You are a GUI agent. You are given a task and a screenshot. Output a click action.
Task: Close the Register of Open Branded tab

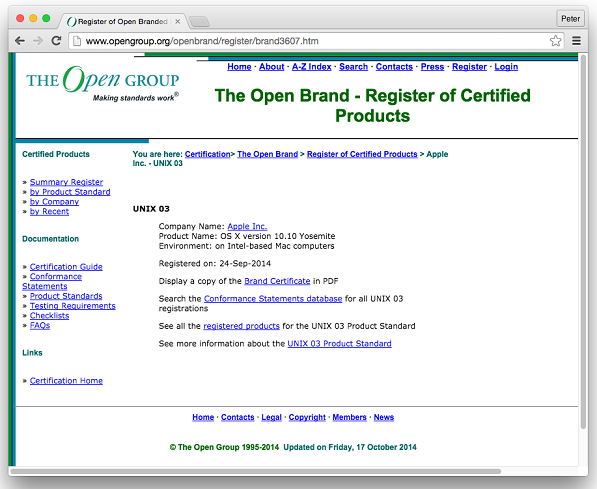point(177,22)
